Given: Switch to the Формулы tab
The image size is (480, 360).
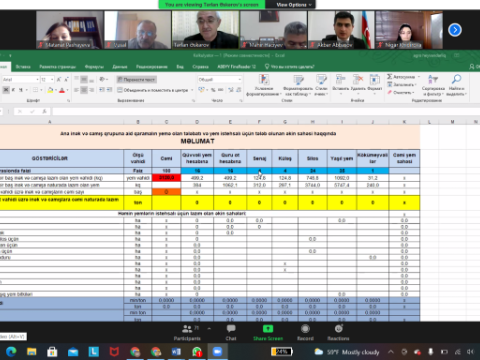Looking at the screenshot, I should click(94, 67).
